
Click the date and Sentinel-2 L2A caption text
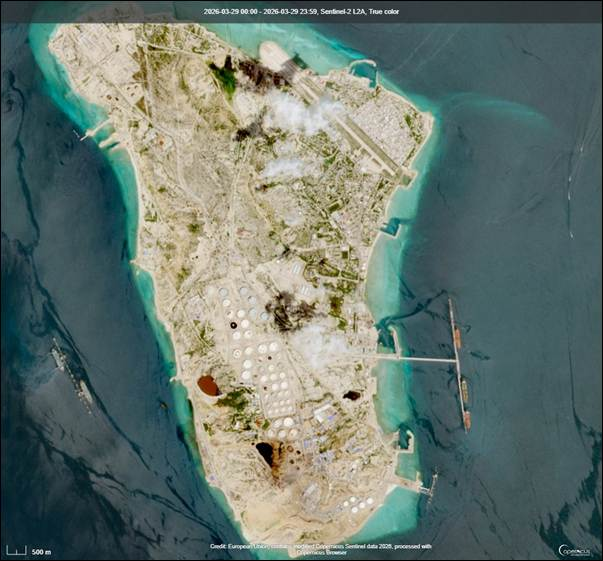tap(301, 12)
